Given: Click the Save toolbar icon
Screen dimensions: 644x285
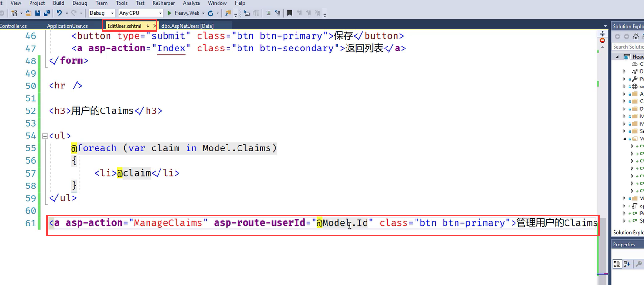Looking at the screenshot, I should pyautogui.click(x=38, y=13).
